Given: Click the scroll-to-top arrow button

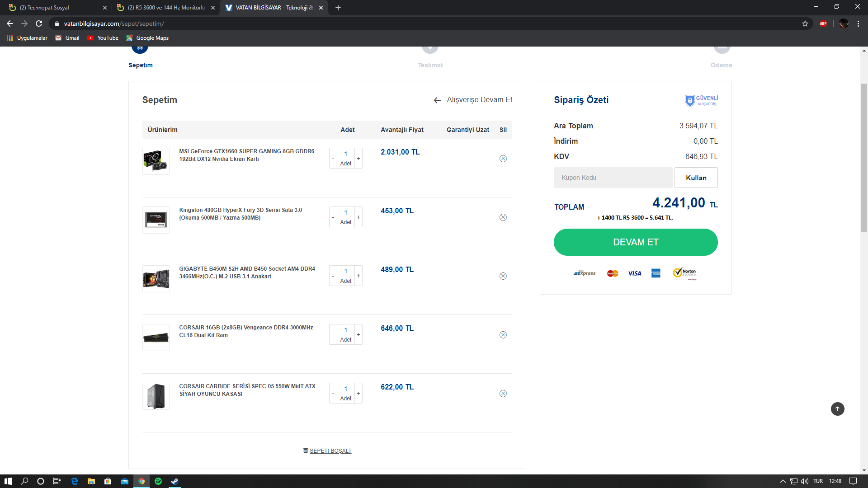Looking at the screenshot, I should 837,409.
